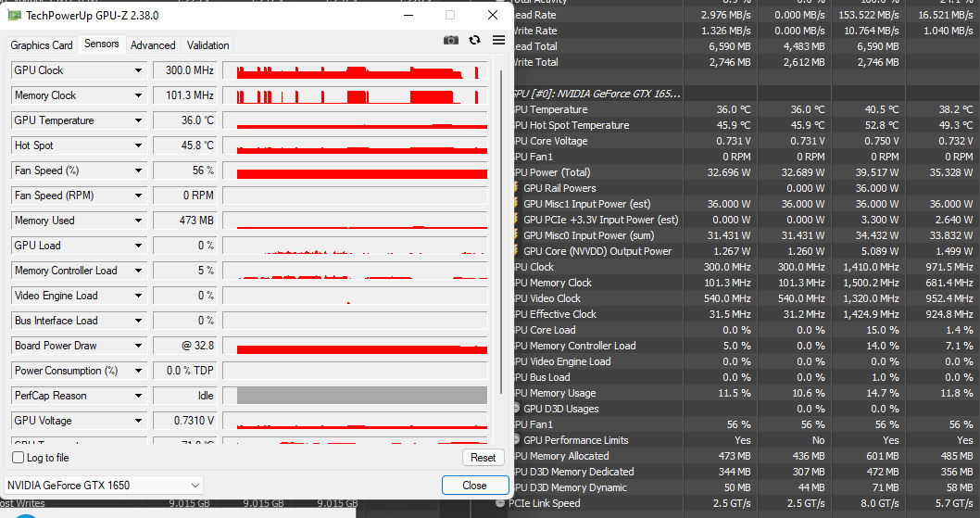Image resolution: width=980 pixels, height=518 pixels.
Task: Click GPU Misc1 Input Power lightning icon
Action: click(516, 203)
